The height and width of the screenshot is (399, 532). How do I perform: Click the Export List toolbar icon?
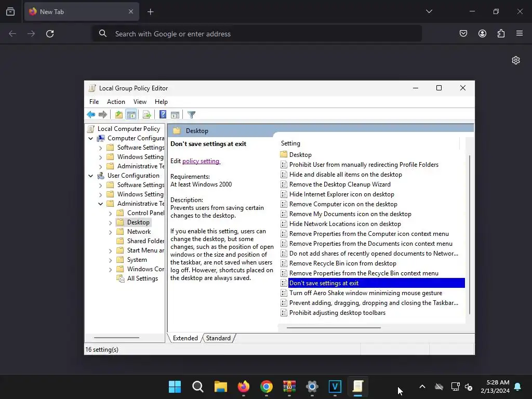coord(147,115)
